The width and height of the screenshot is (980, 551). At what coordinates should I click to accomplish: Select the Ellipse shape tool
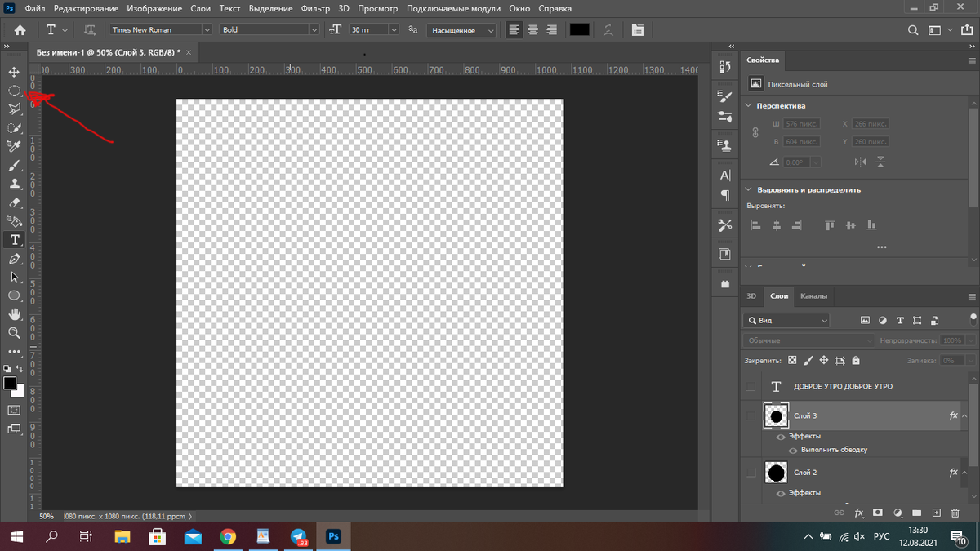14,295
